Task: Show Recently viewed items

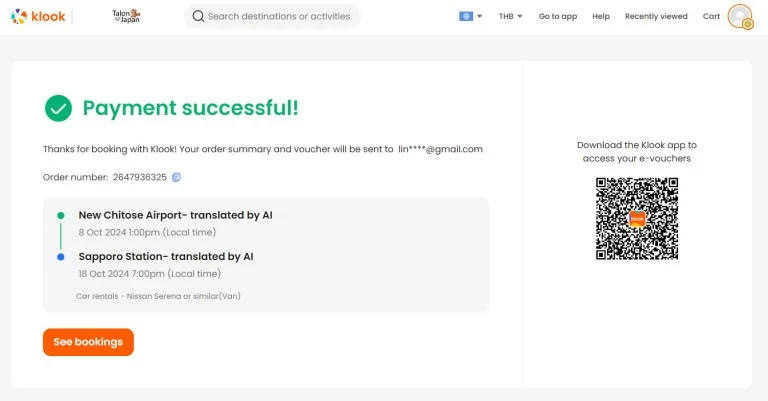Action: (656, 16)
